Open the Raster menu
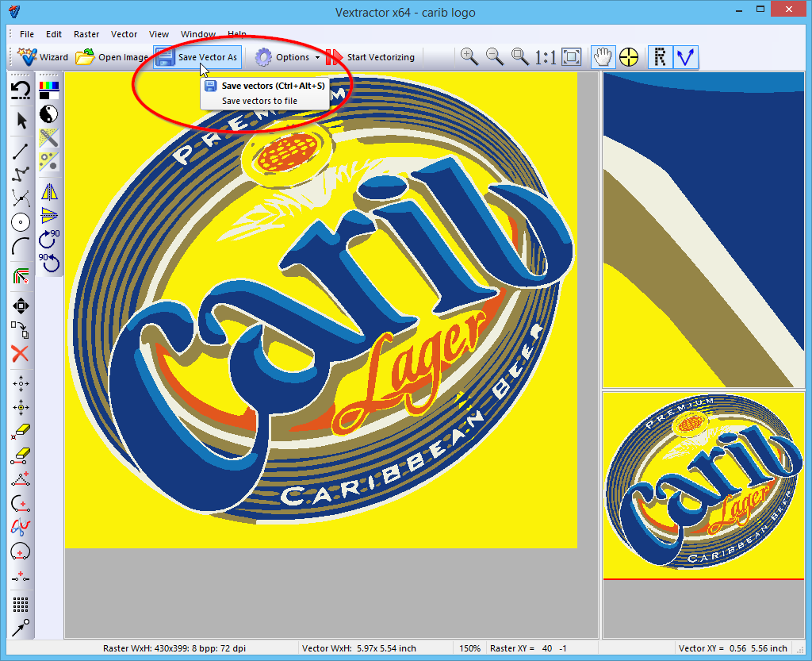Screen dimensions: 812x661 click(86, 34)
